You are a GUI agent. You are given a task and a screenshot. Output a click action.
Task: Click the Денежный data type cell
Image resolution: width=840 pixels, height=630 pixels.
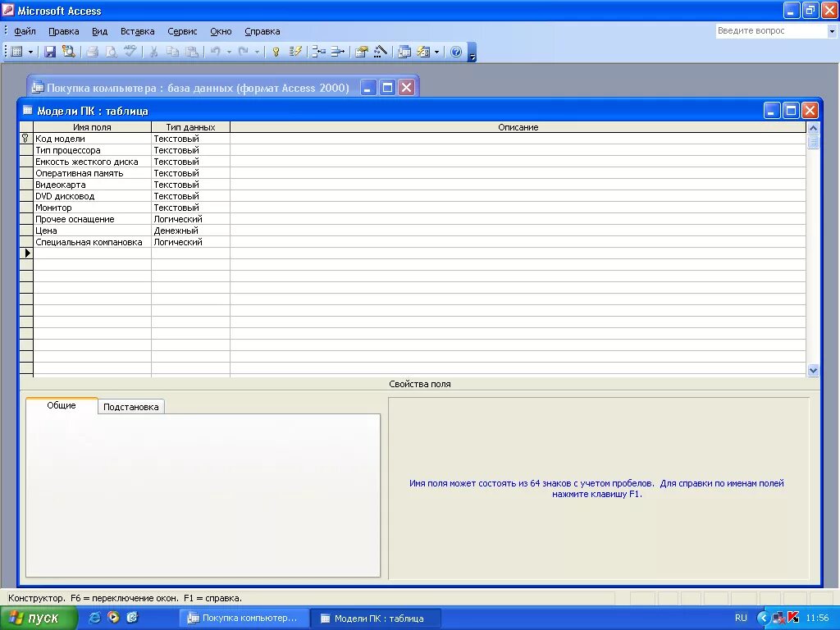(x=190, y=231)
